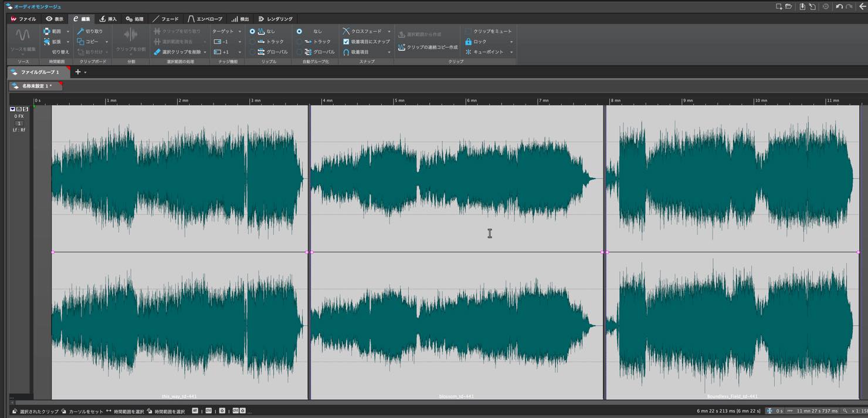This screenshot has width=868, height=418.
Task: Open the ロック dropdown menu
Action: tap(511, 42)
